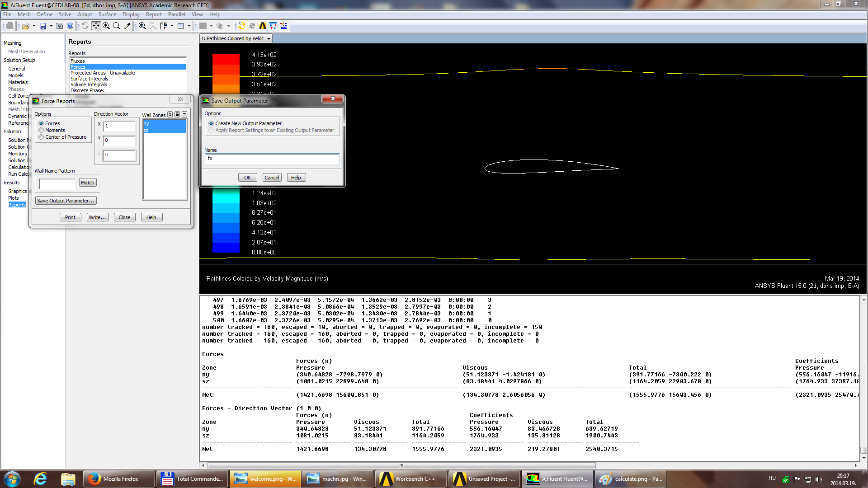Viewport: 868px width, 488px height.
Task: Select General in the navigation tree
Action: click(x=17, y=69)
